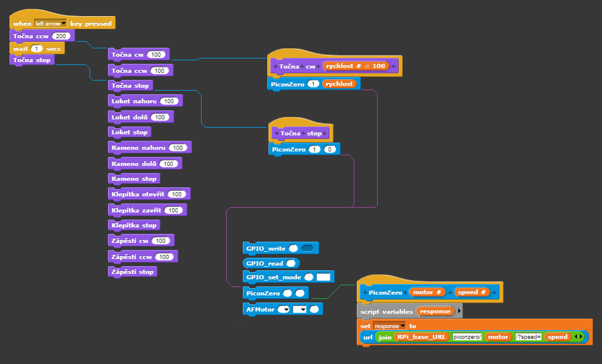
Task: Click the right arrow to add join input
Action: (x=581, y=337)
